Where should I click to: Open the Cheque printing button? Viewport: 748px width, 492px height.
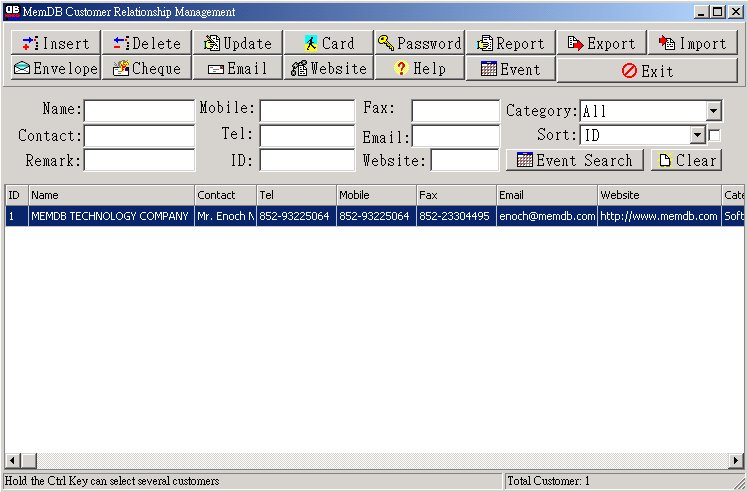coord(147,68)
